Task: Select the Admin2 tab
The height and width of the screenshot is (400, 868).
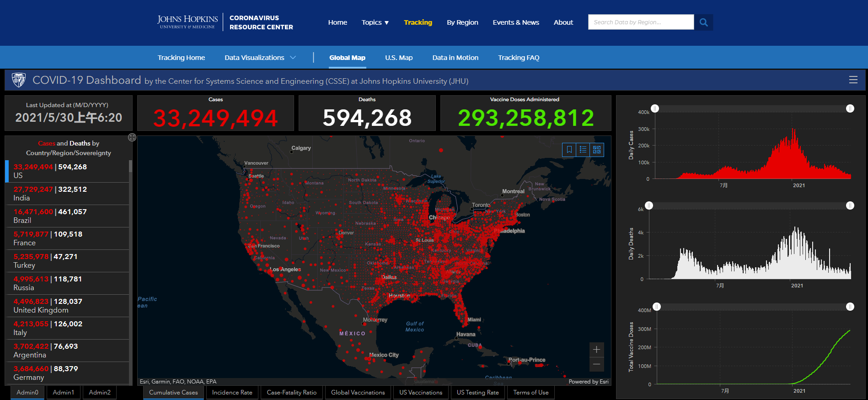Action: tap(100, 393)
